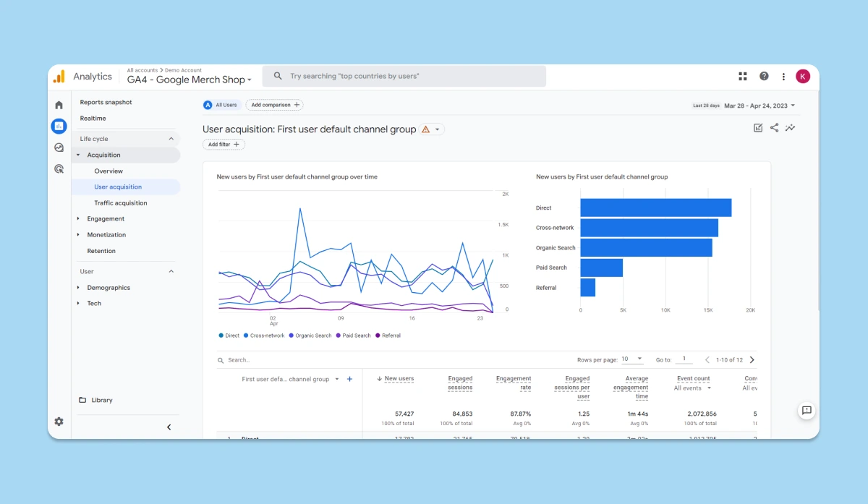Open Rows per page dropdown

[631, 359]
